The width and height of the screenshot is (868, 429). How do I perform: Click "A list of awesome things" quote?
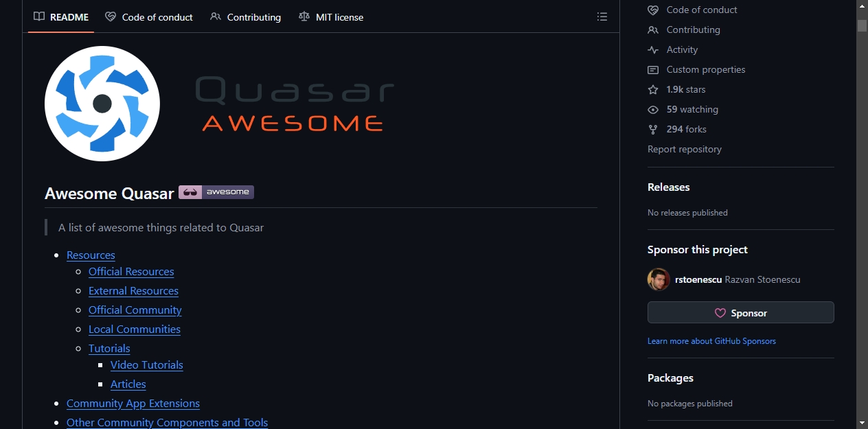(x=161, y=228)
